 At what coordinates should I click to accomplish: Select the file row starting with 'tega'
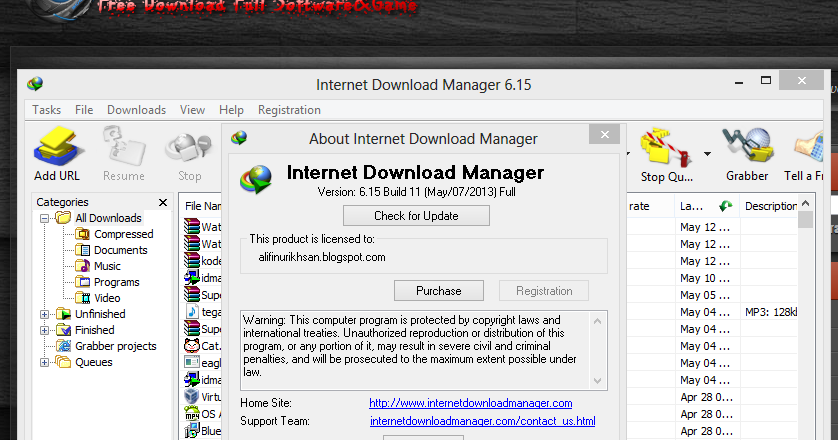[x=203, y=312]
